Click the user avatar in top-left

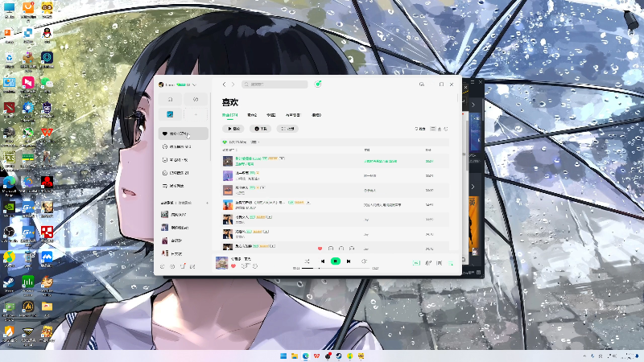tap(161, 84)
